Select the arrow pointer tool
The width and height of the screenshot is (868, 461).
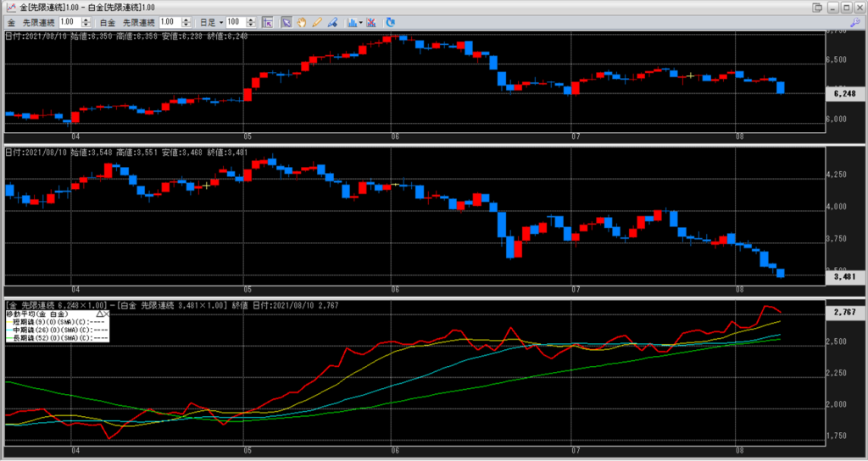point(287,21)
